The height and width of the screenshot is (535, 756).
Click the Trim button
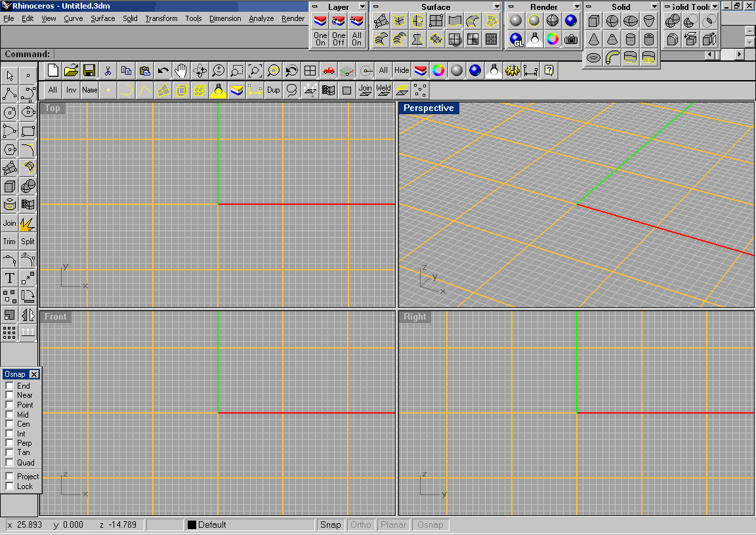click(x=10, y=242)
